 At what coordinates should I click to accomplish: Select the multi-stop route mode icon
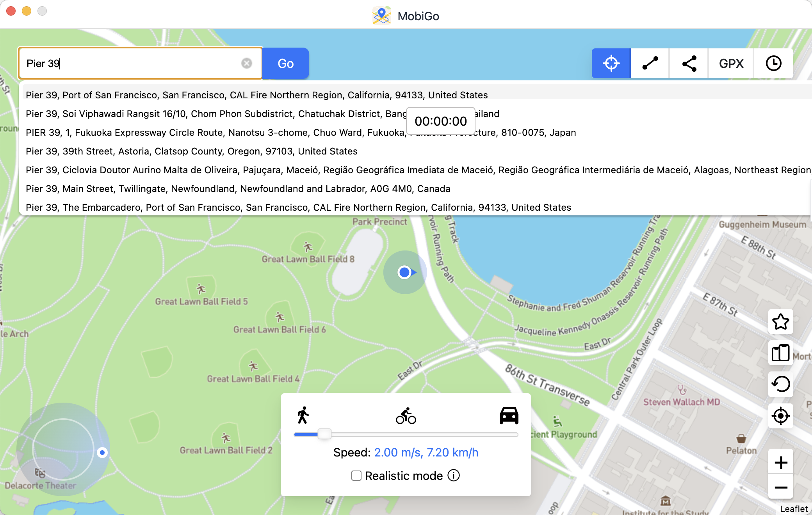point(689,63)
